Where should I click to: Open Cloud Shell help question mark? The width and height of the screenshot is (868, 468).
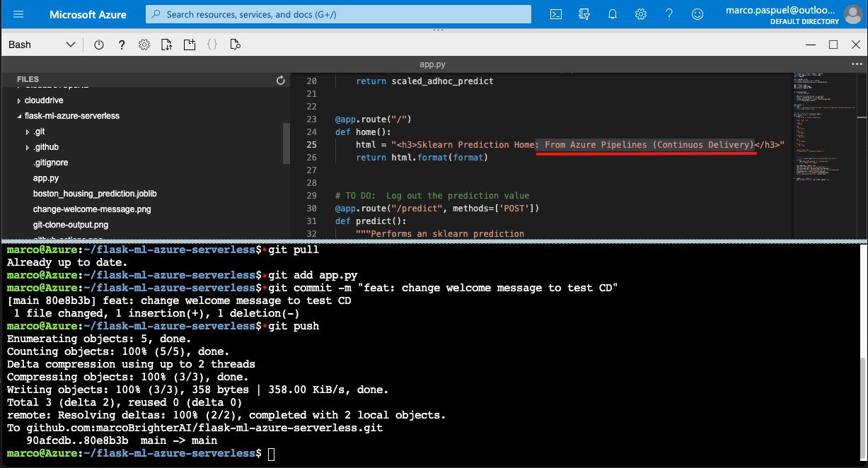point(122,45)
